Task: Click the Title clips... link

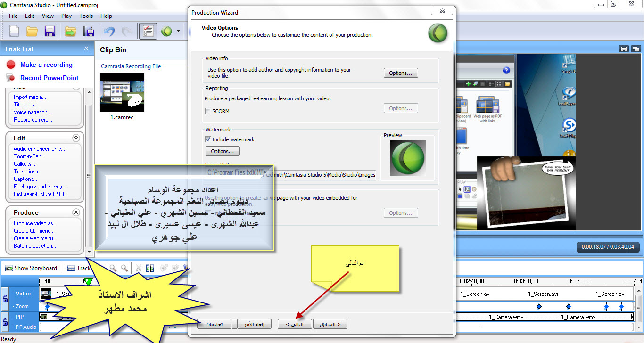Action: [26, 105]
